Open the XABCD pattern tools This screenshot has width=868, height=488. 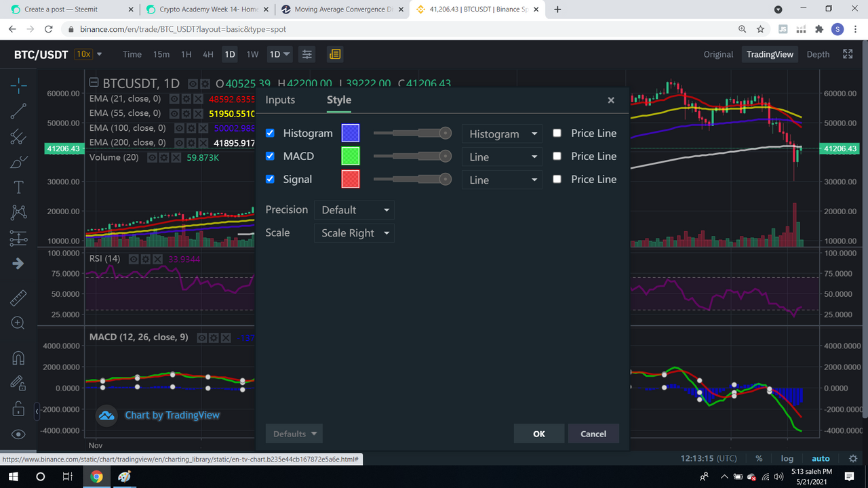[18, 213]
